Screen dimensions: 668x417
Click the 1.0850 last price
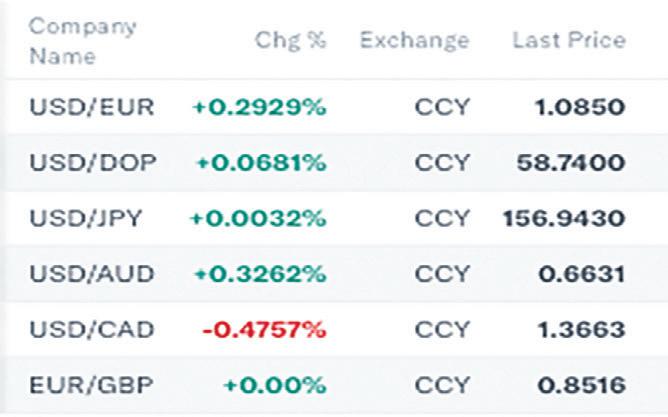coord(581,107)
